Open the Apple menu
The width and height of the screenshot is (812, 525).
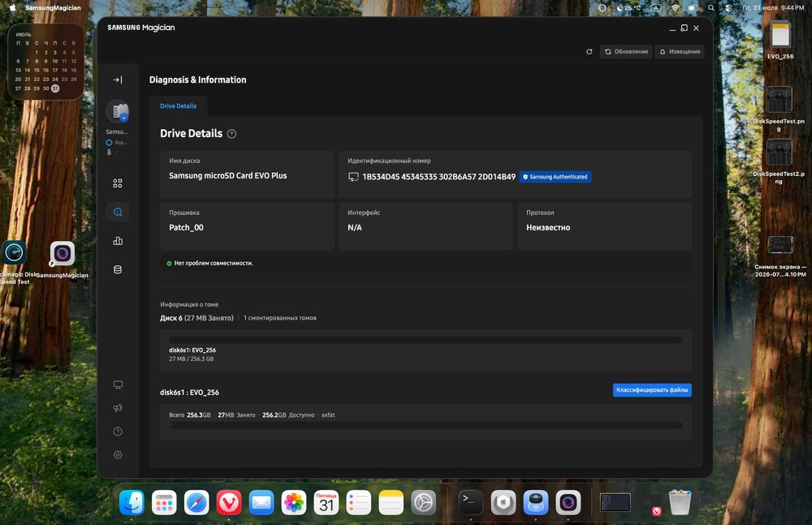12,8
